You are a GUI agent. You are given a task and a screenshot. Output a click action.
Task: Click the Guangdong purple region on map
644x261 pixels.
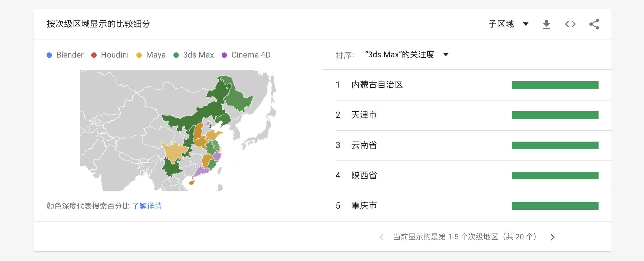(x=202, y=172)
